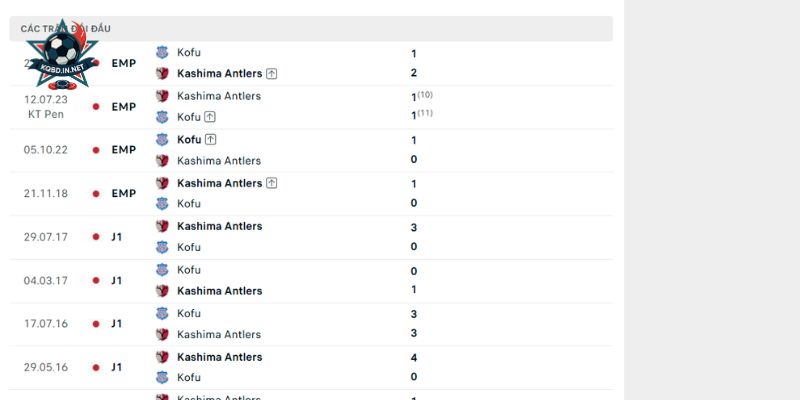Click the advancing arrow icon beside Kofu 12.07.23
Image resolution: width=800 pixels, height=400 pixels.
click(210, 117)
